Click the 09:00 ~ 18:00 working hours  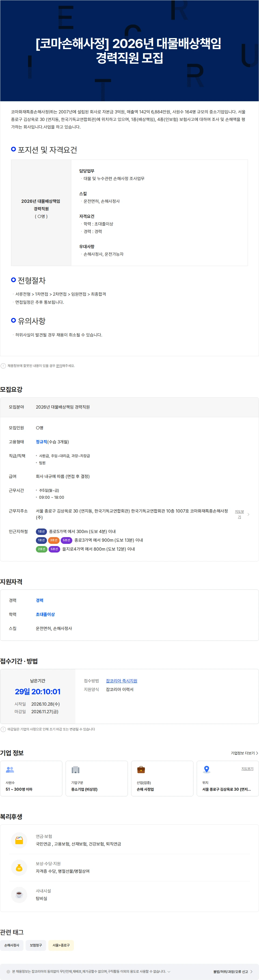coord(51,498)
